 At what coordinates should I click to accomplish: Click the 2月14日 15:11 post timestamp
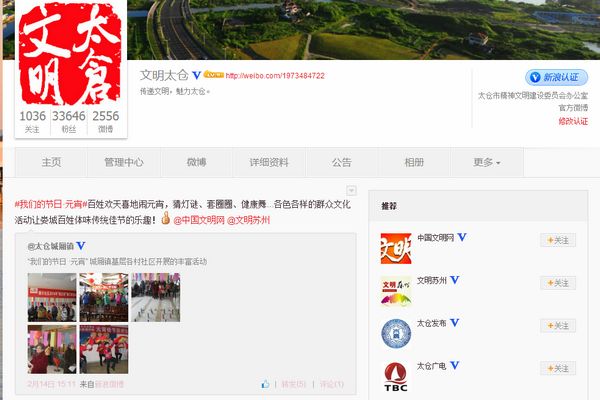click(51, 384)
